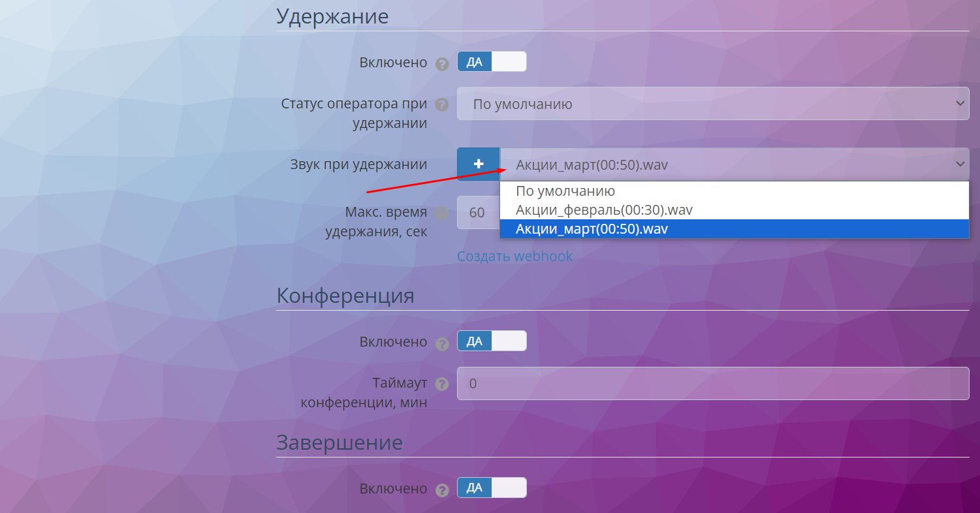Focus the Макс. время удержания field
Image resolution: width=980 pixels, height=513 pixels.
(478, 213)
